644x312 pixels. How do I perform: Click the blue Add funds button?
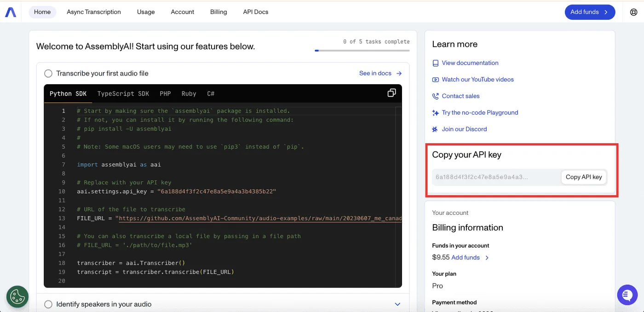point(590,12)
